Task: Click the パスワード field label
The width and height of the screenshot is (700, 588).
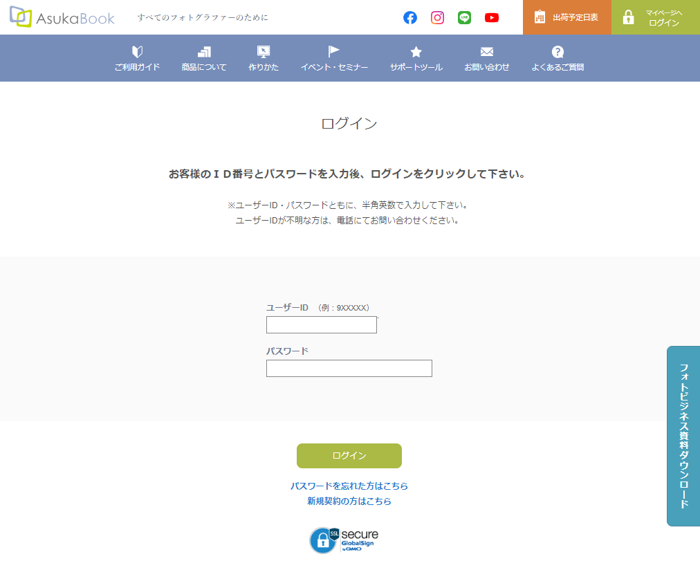Action: point(287,351)
